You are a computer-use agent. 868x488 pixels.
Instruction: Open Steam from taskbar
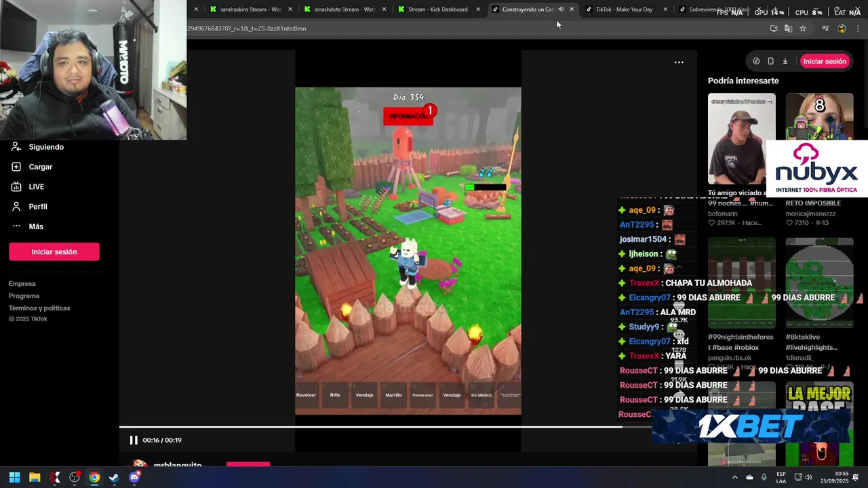pos(114,477)
